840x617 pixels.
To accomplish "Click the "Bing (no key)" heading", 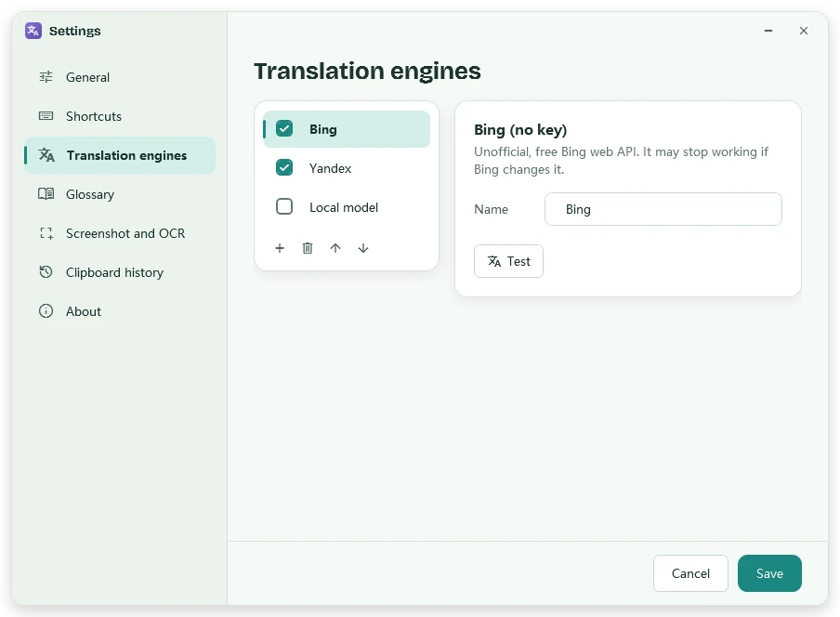I will (x=520, y=130).
